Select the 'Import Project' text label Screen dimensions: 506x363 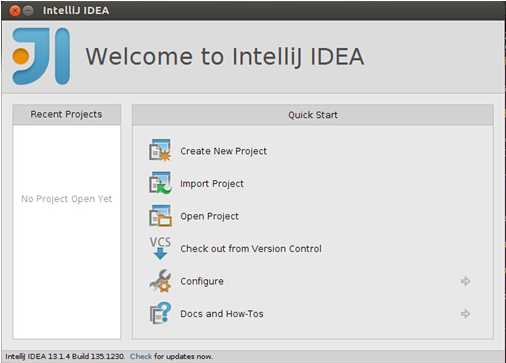(212, 184)
